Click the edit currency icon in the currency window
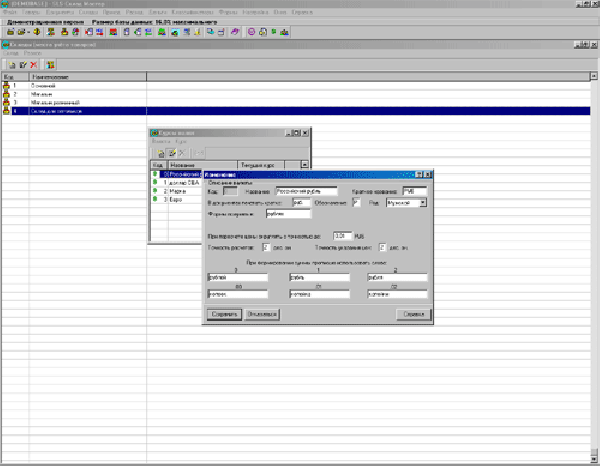This screenshot has width=600, height=466. [x=168, y=152]
